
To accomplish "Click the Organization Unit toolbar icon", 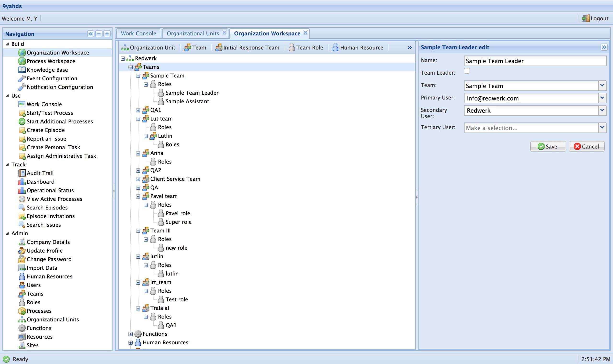I will 125,47.
